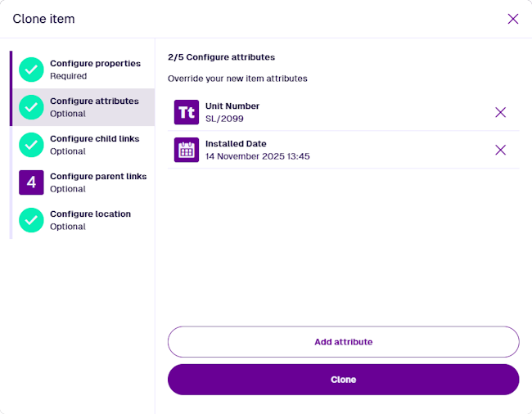Click the Installed Date calendar icon
This screenshot has height=414, width=532.
click(x=187, y=150)
